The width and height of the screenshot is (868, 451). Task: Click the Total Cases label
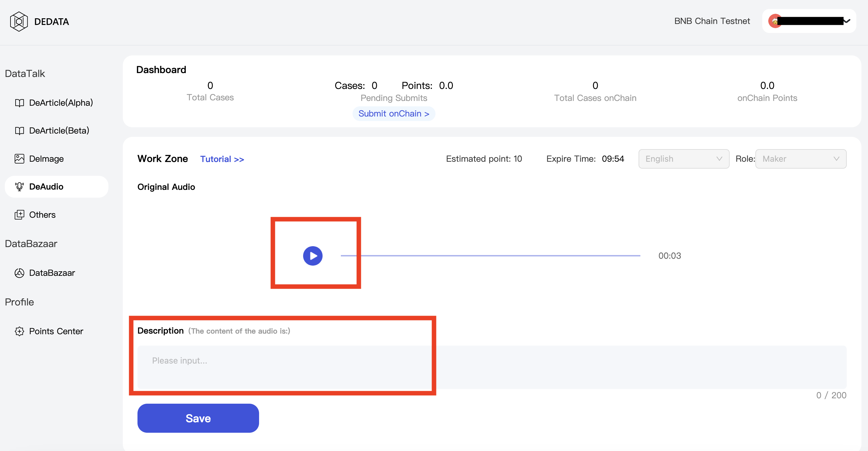[210, 97]
